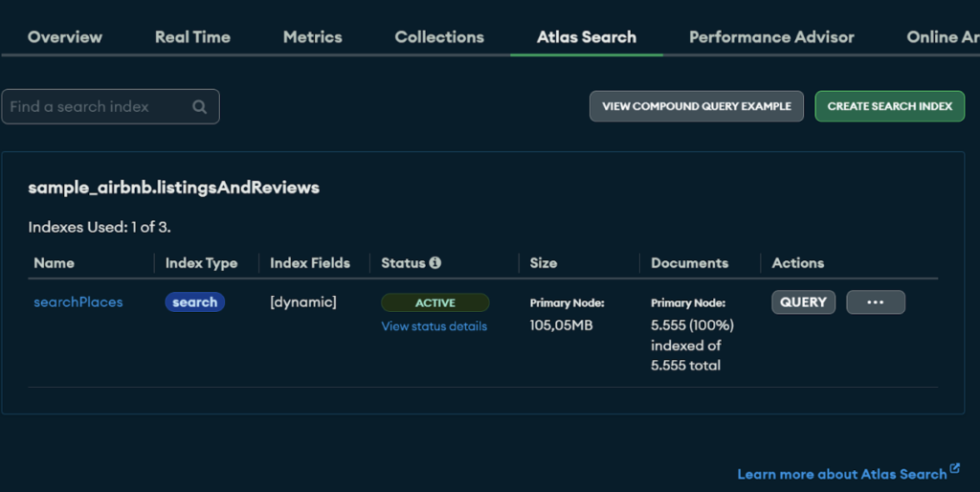Click the ACTIVE status badge
Image resolution: width=980 pixels, height=492 pixels.
tap(435, 302)
